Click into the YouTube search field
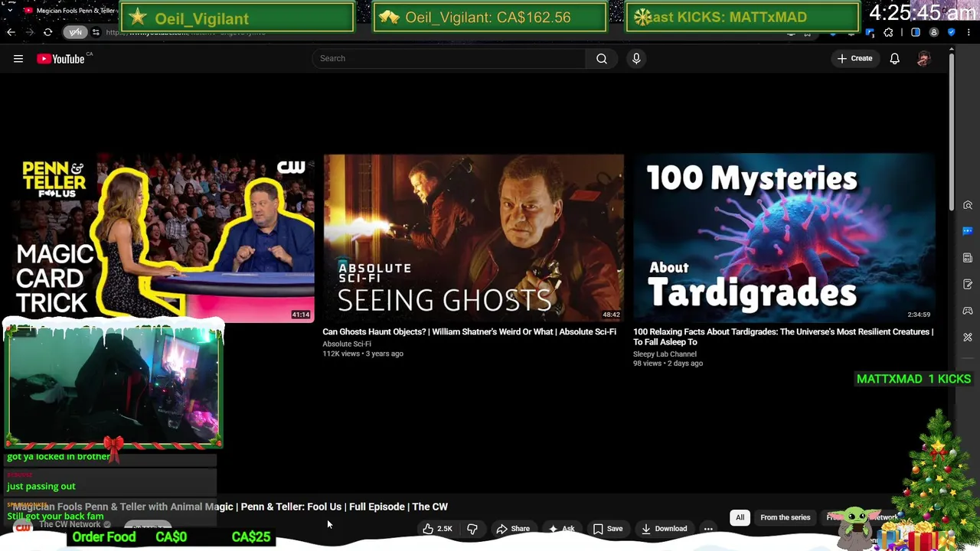Screen dimensions: 980x551 (x=449, y=58)
